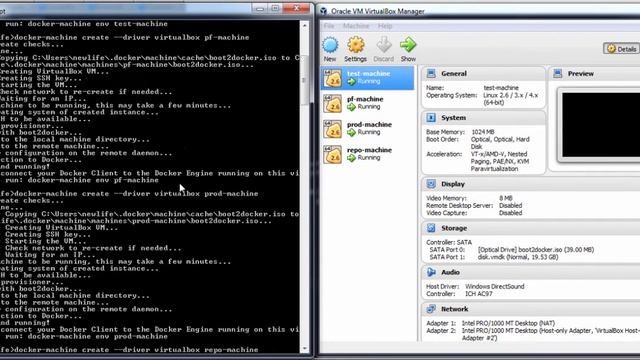Open the File menu in VirtualBox

click(x=329, y=26)
